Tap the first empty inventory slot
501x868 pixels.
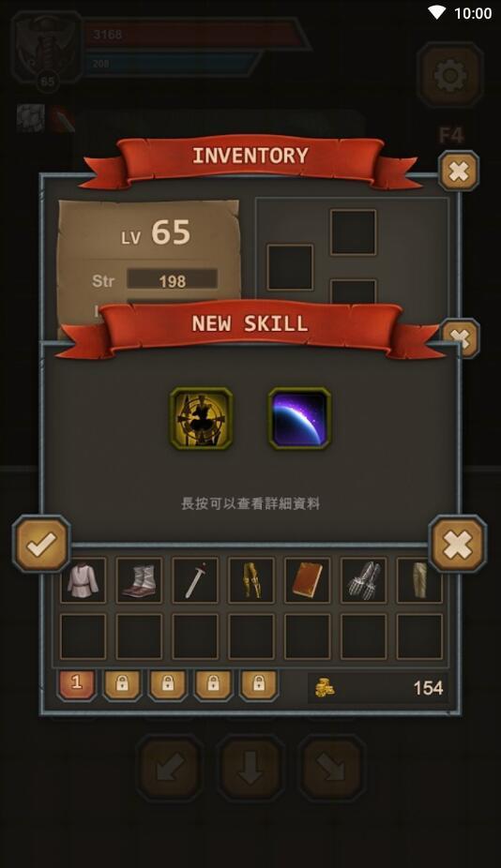(x=83, y=636)
